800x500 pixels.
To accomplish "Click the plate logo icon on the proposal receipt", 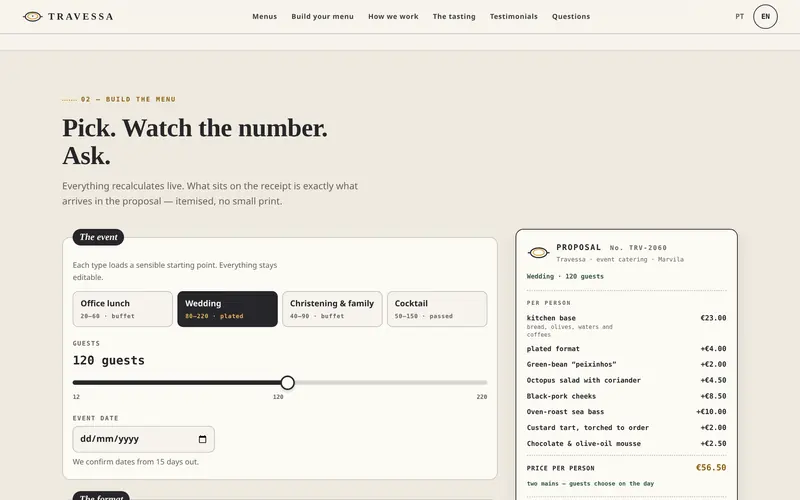I will pyautogui.click(x=538, y=253).
